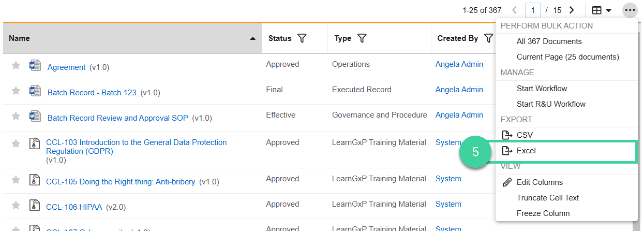Screen dimensions: 644x231
Task: Open the Status column filter icon
Action: click(x=302, y=38)
